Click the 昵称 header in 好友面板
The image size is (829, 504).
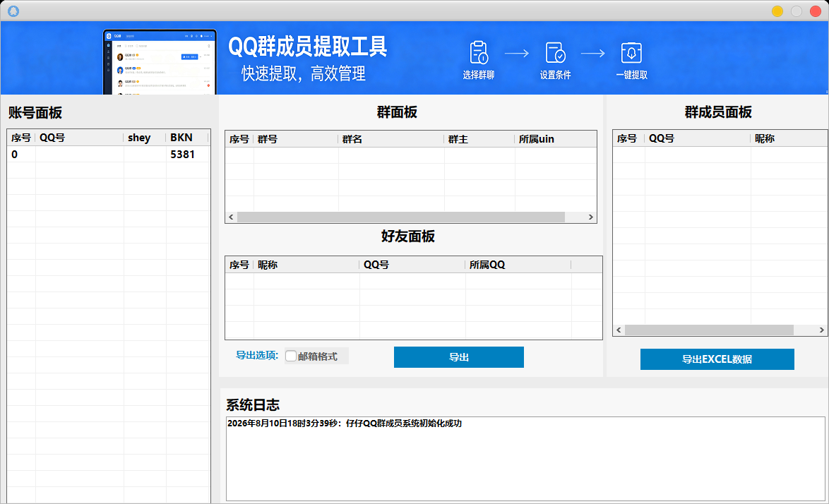click(306, 265)
